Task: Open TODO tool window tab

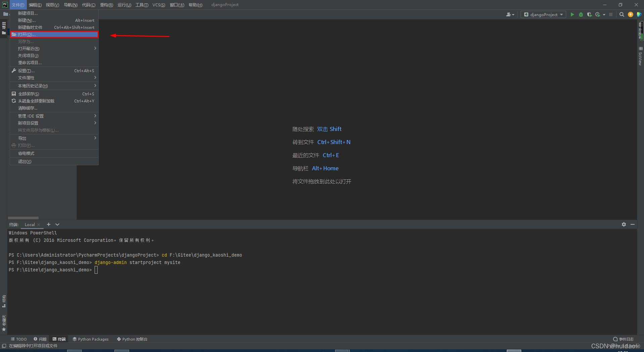Action: [19, 339]
